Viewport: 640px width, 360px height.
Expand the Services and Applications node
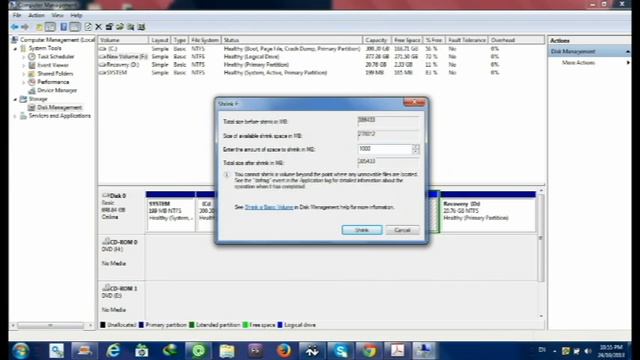click(x=16, y=116)
